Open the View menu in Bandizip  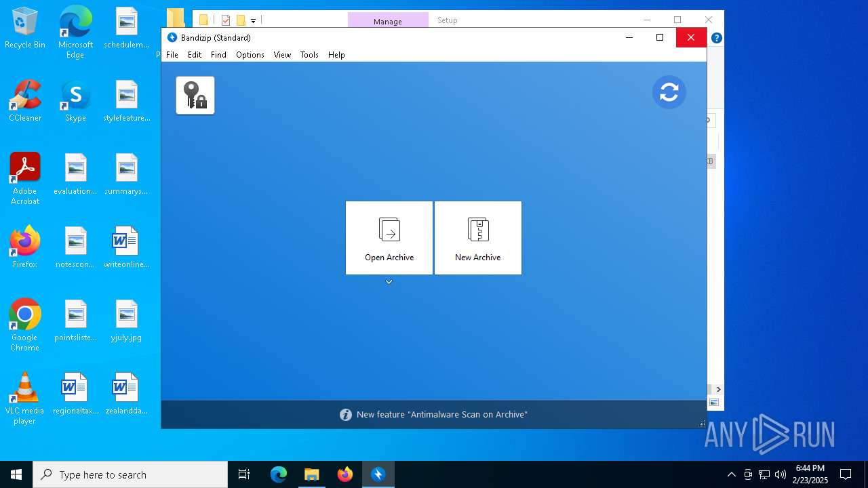(x=282, y=55)
